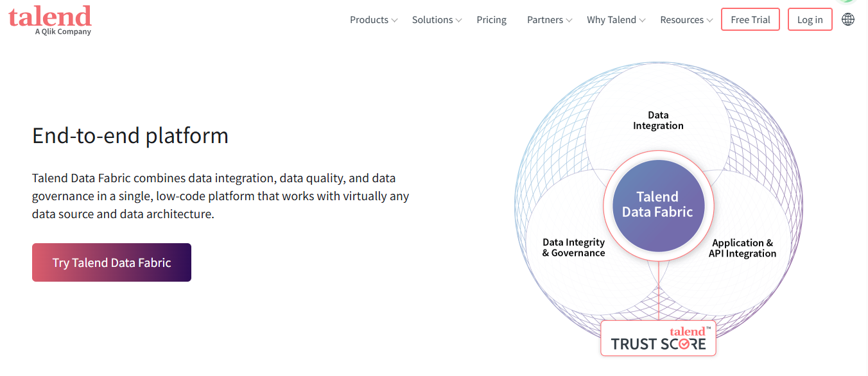Screen dimensions: 868x376
Task: Click the End-to-end platform heading
Action: coord(130,136)
